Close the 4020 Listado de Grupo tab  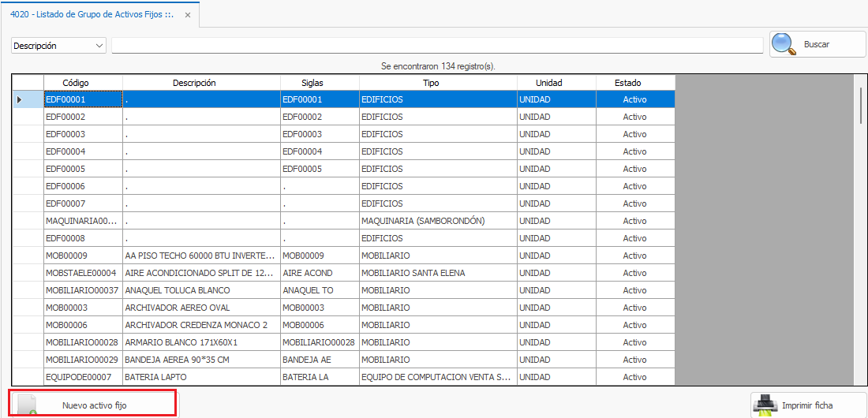pos(187,15)
